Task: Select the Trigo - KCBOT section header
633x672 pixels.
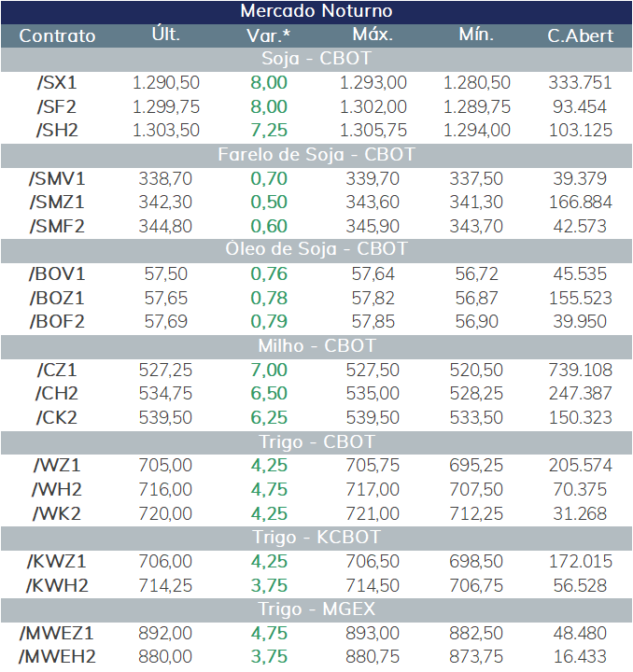Action: [x=316, y=538]
